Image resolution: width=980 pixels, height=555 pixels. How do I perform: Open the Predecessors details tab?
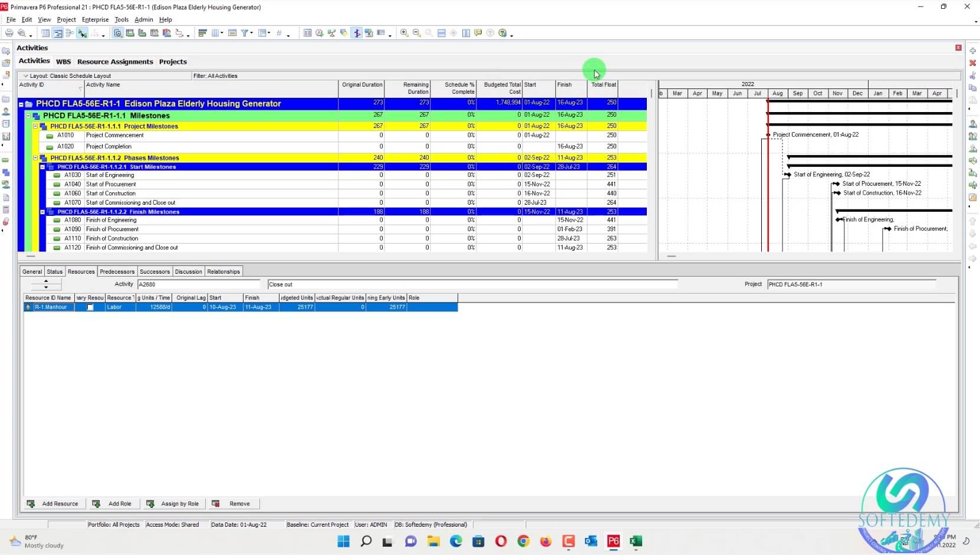pyautogui.click(x=117, y=272)
